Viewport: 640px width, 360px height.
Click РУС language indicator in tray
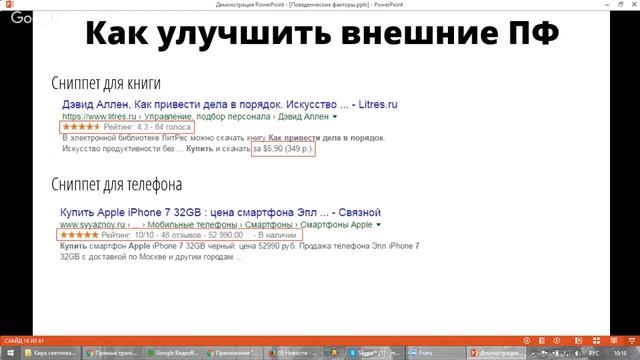point(594,353)
